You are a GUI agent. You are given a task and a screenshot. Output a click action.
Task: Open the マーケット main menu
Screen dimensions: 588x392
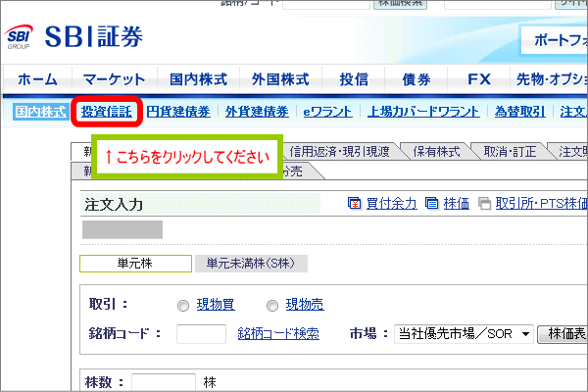coord(114,79)
